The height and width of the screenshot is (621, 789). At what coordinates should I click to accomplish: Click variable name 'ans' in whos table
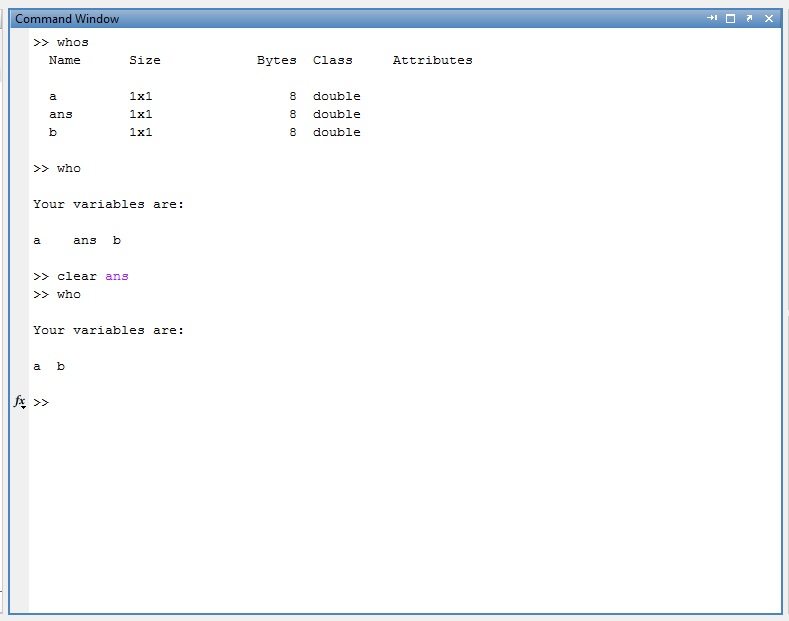pos(61,115)
